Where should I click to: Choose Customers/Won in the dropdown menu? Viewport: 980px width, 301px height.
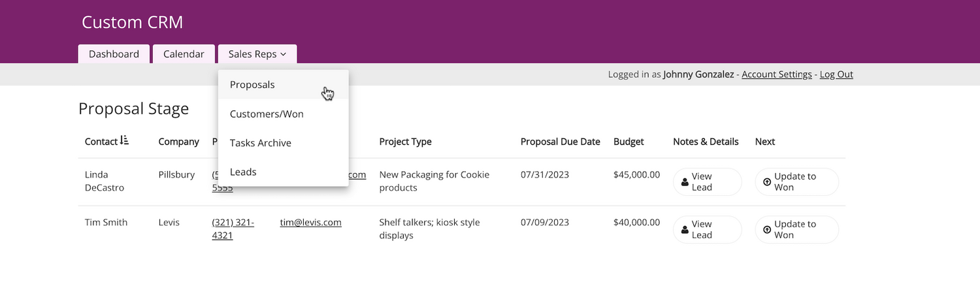coord(267,114)
